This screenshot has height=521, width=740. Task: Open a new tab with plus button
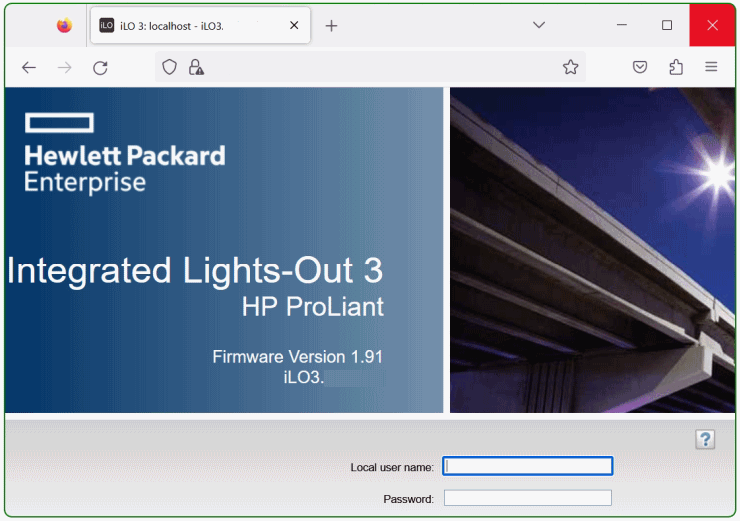click(x=331, y=25)
